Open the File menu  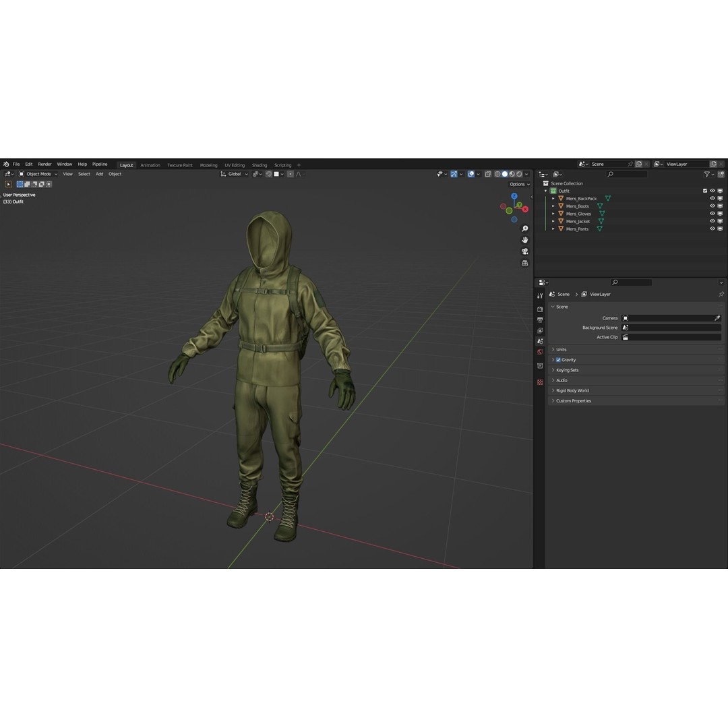[16, 164]
